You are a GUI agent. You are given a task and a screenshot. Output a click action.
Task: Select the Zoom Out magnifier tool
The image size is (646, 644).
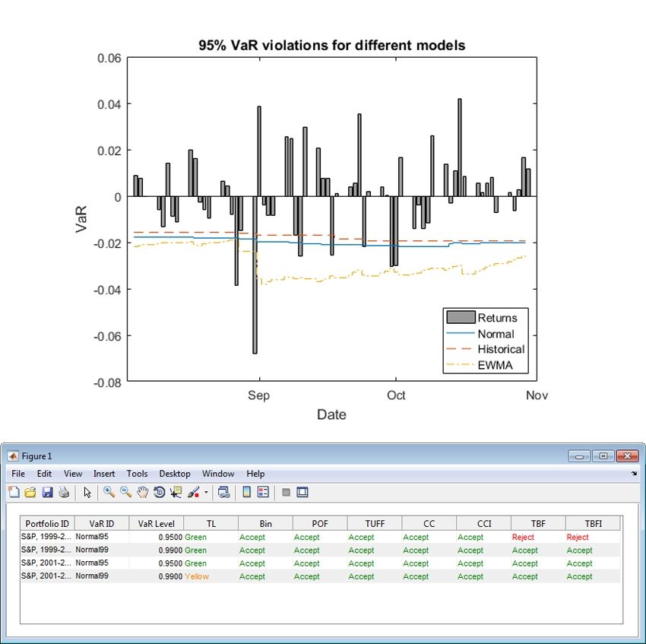click(x=126, y=492)
